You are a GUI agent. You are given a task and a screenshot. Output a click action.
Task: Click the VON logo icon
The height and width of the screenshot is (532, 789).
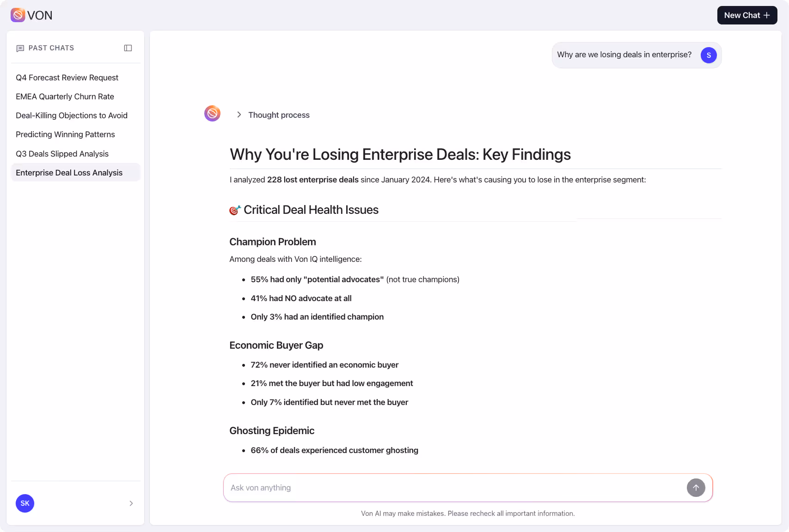pyautogui.click(x=18, y=15)
